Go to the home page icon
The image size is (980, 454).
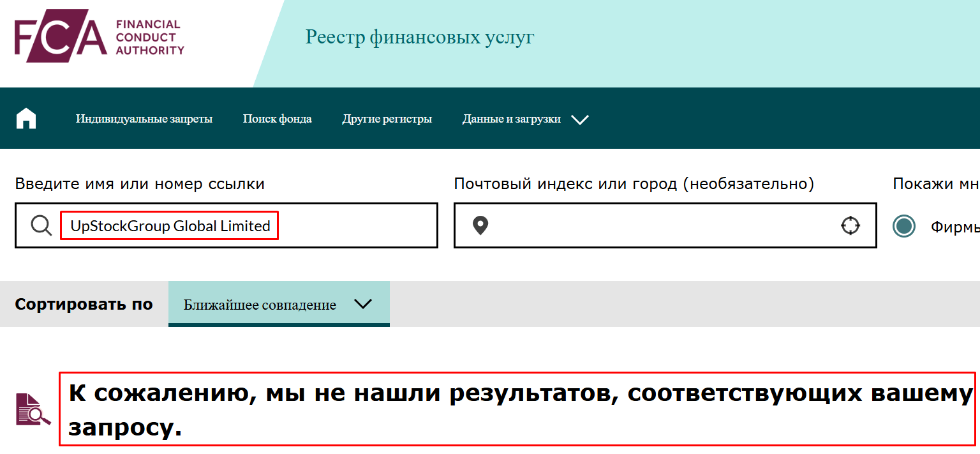coord(26,119)
